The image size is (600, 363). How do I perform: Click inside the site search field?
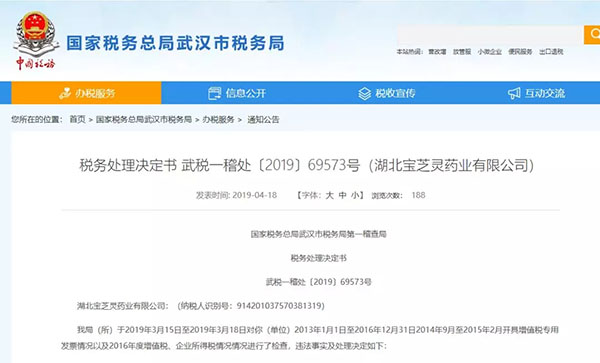(491, 35)
